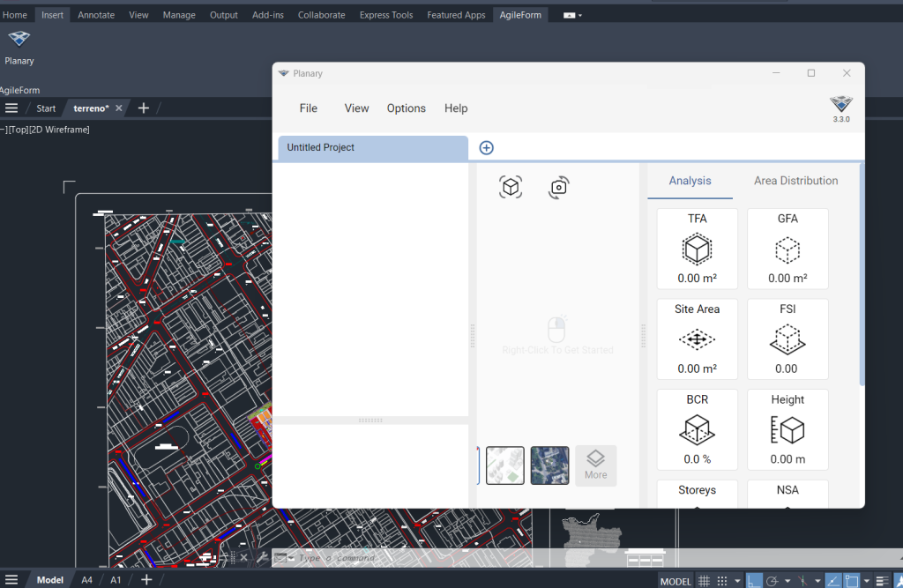Click the 3D view cube icon in Planary

coord(511,187)
